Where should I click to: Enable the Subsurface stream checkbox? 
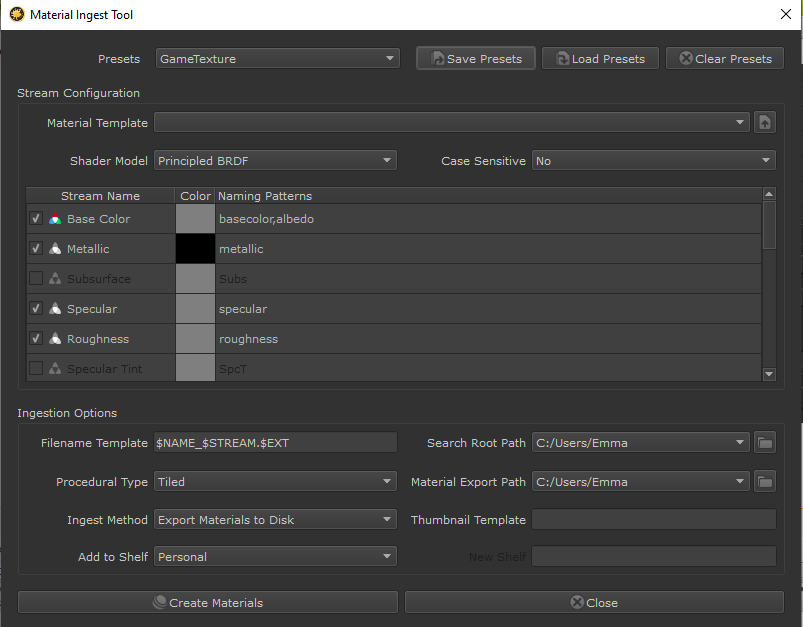pyautogui.click(x=36, y=279)
